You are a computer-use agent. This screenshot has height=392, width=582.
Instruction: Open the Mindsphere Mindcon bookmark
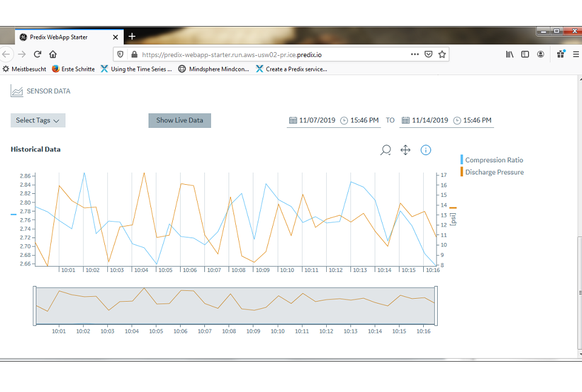click(214, 69)
